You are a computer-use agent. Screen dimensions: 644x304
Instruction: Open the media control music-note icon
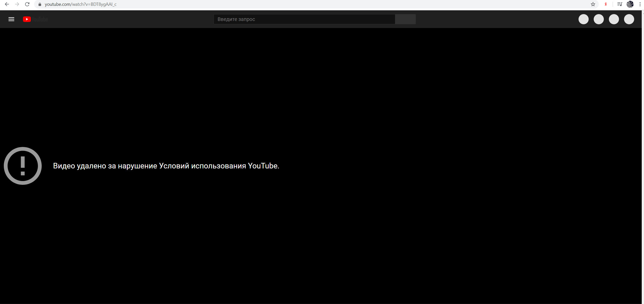point(619,4)
